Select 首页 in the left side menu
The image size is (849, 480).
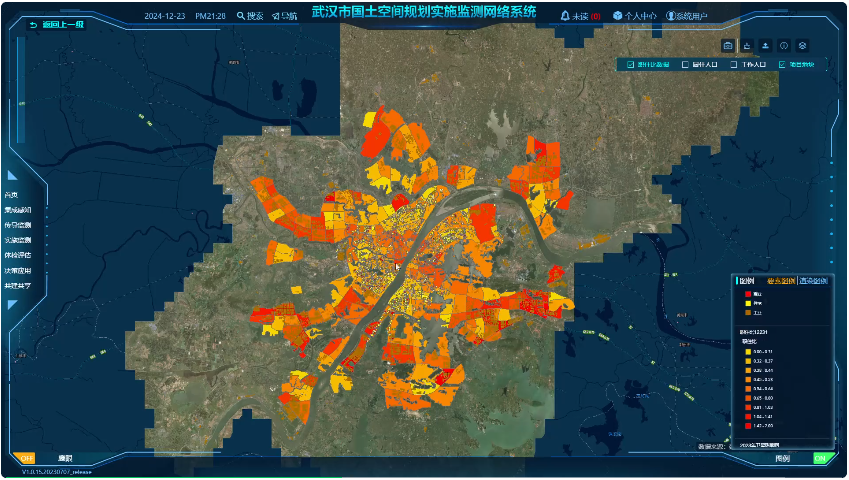pos(12,195)
